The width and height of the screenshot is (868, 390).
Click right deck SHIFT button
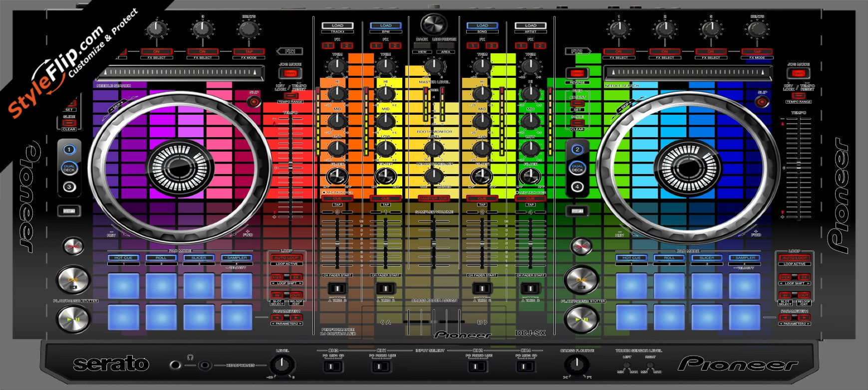coord(578,211)
